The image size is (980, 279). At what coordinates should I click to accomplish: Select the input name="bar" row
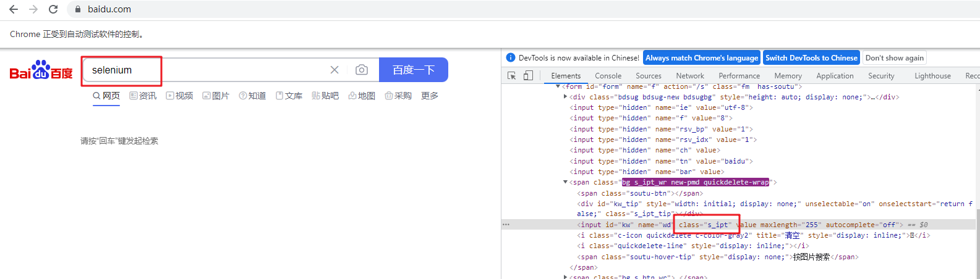(x=647, y=172)
